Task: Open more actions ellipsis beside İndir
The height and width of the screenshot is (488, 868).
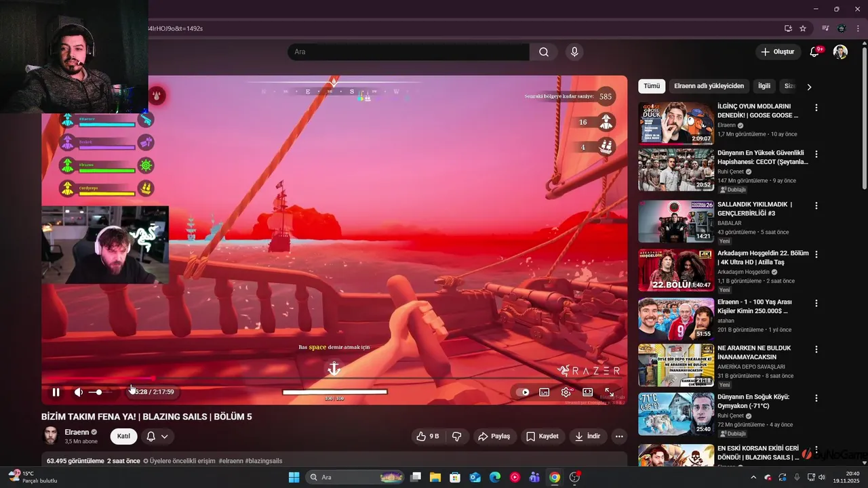Action: (619, 436)
